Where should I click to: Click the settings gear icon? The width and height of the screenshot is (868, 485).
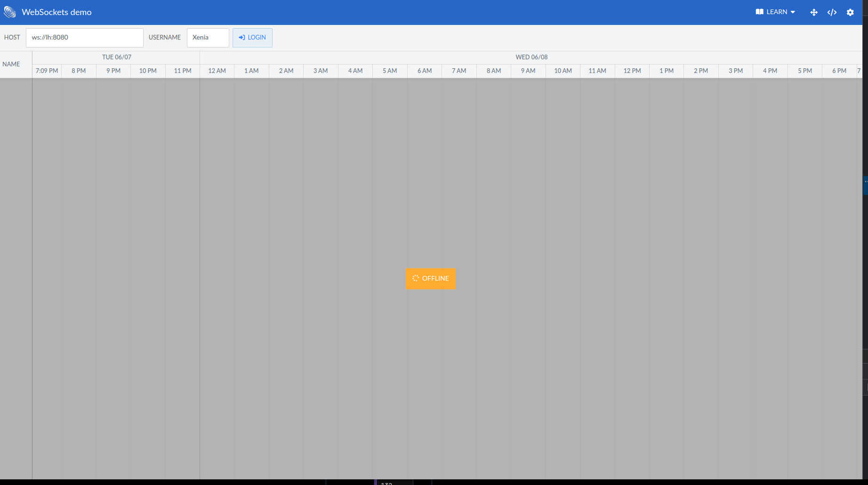[851, 12]
